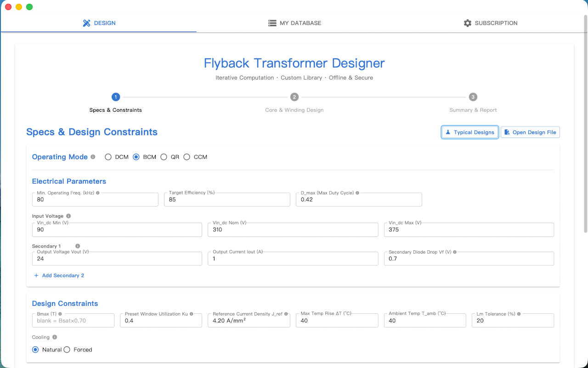Select QR operating mode
Screen dimensions: 588x368
coord(164,157)
